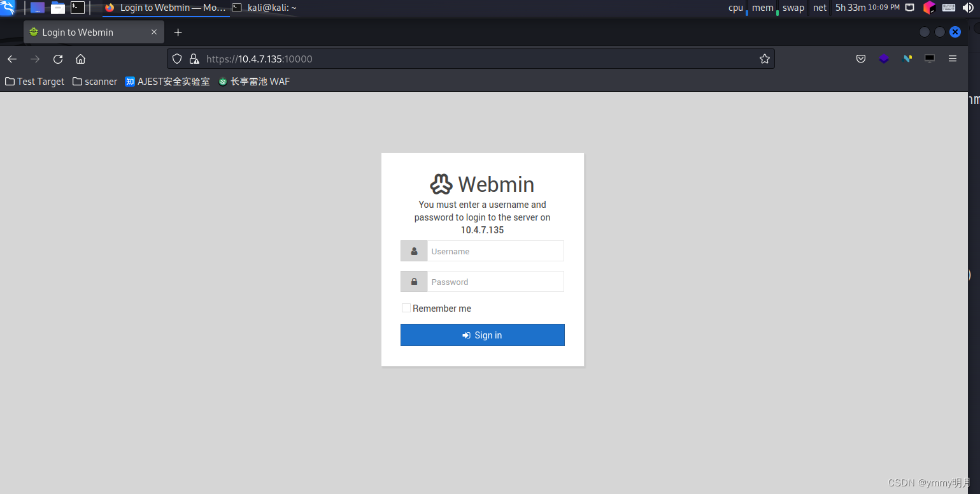Bookmark this page with the star
980x494 pixels.
click(x=765, y=59)
